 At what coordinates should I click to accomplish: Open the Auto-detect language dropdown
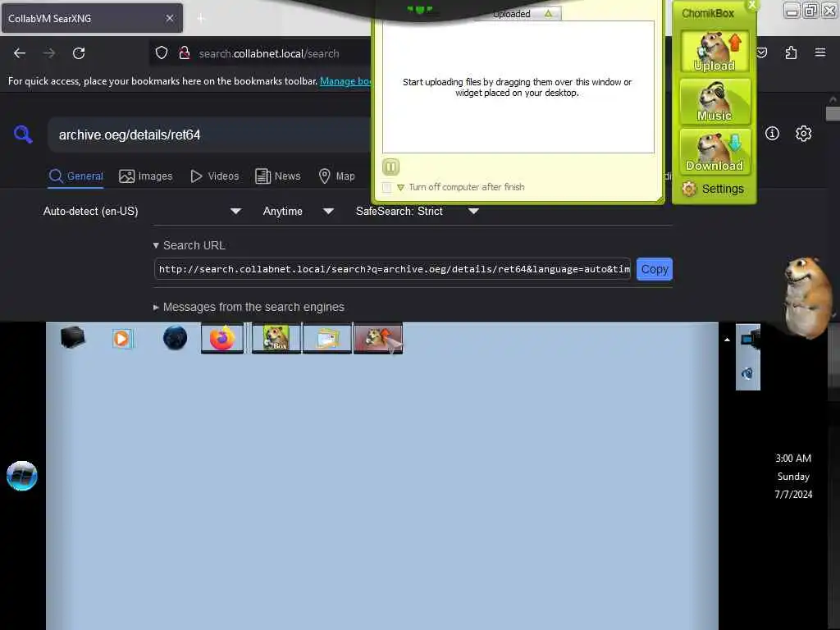click(142, 212)
